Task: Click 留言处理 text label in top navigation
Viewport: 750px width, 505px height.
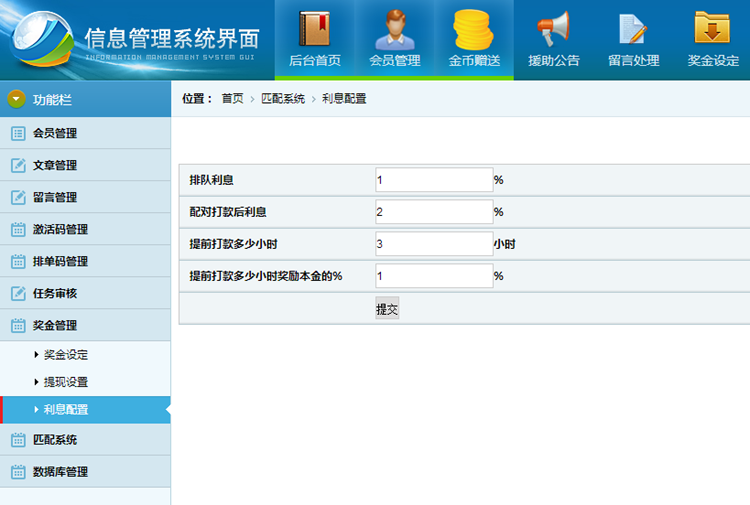Action: [633, 60]
